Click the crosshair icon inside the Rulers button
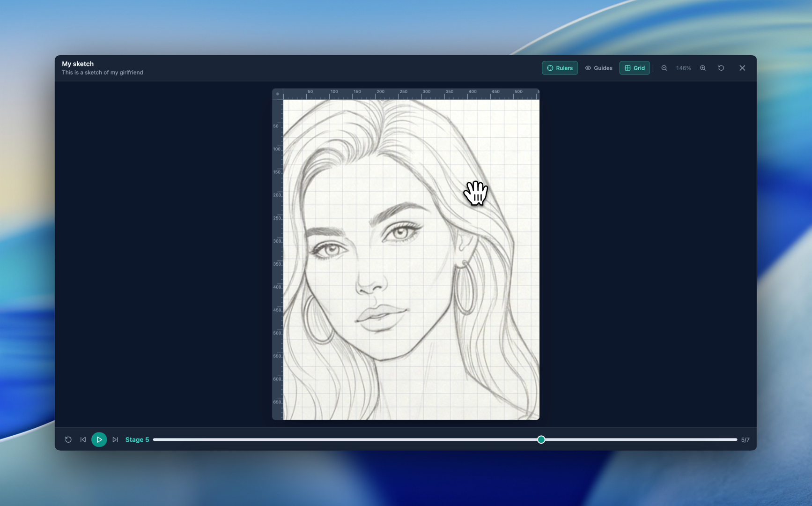The height and width of the screenshot is (506, 812). [549, 68]
